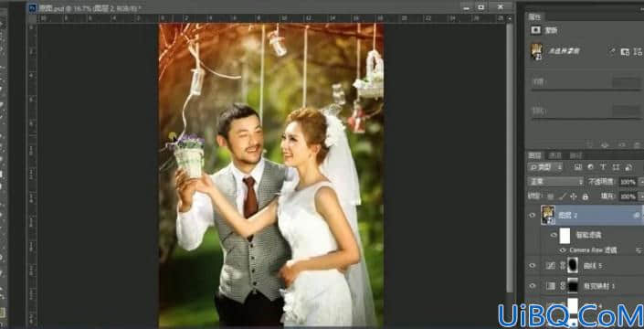
Task: Click the curves adjustment icon on 曲线 5
Action: click(x=551, y=266)
